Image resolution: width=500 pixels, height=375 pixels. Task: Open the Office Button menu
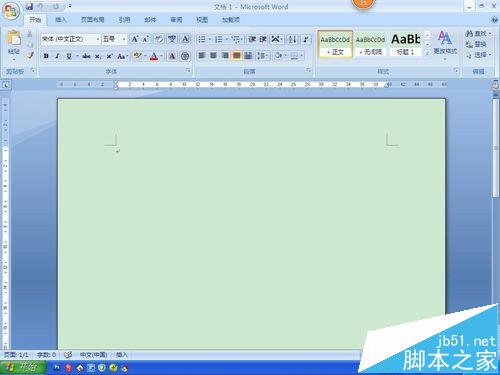point(11,11)
